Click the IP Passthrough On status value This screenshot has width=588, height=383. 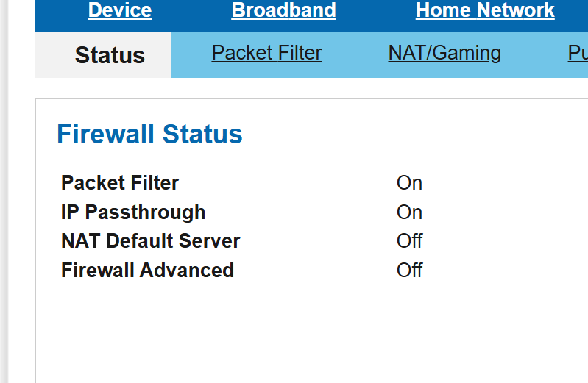point(409,212)
